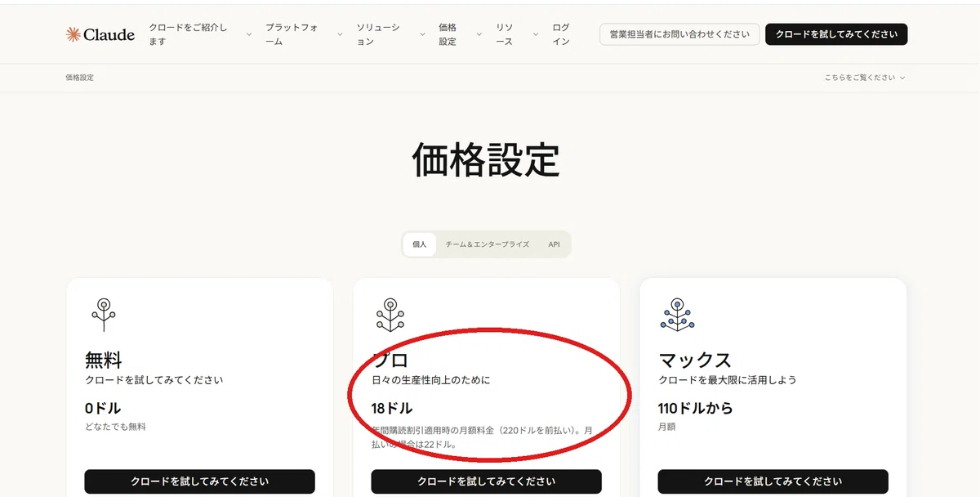This screenshot has height=497, width=980.
Task: Expand chevron next to リソース
Action: click(536, 34)
